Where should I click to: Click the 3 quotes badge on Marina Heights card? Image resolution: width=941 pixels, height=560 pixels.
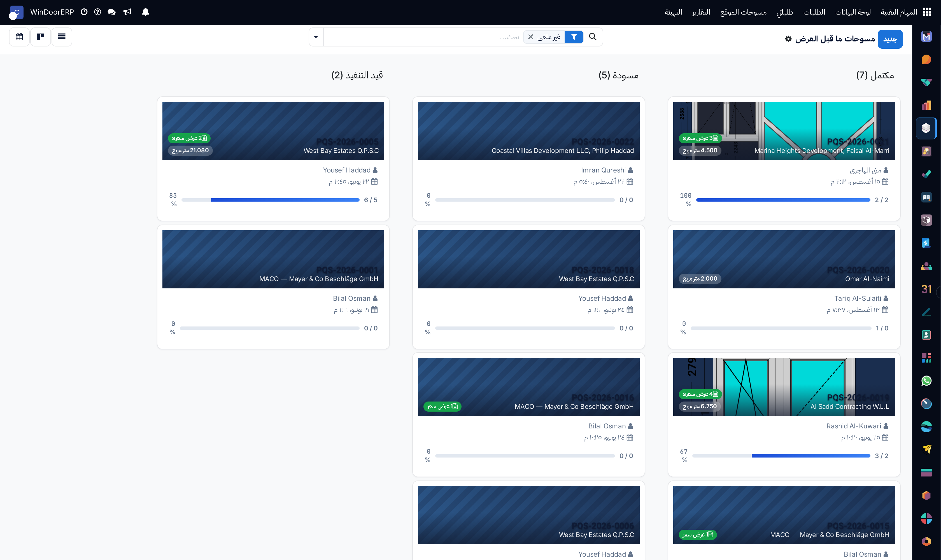click(x=700, y=138)
